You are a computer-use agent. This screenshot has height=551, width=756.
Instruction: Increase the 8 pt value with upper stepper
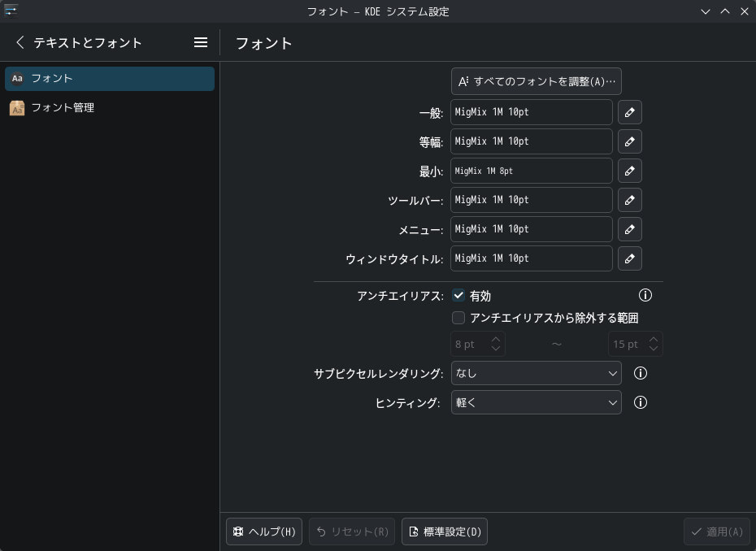497,340
